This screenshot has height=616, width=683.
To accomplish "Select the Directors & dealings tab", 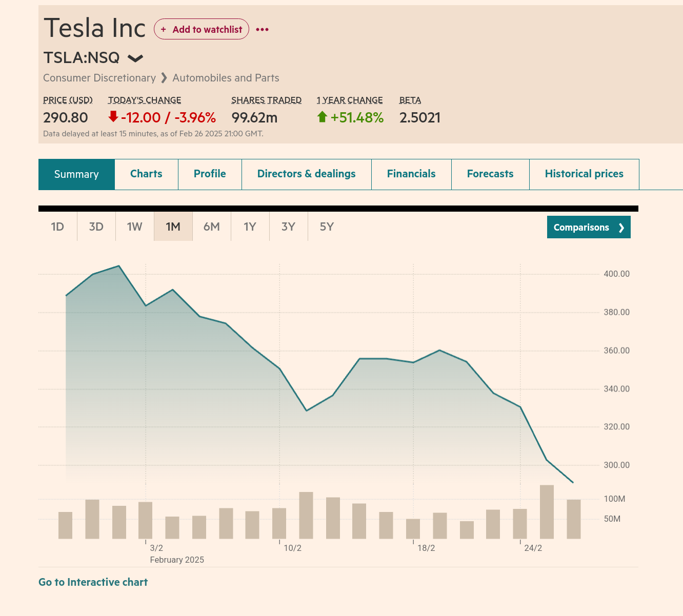I will click(x=306, y=174).
